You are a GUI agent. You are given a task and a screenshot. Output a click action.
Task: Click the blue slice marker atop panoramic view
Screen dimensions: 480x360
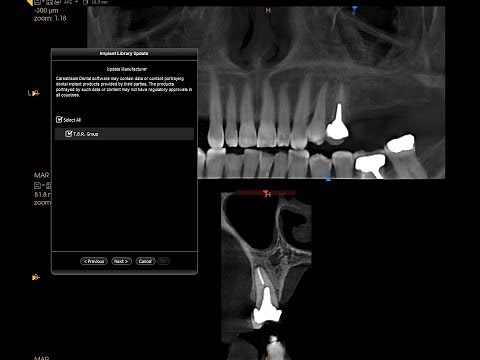(354, 10)
